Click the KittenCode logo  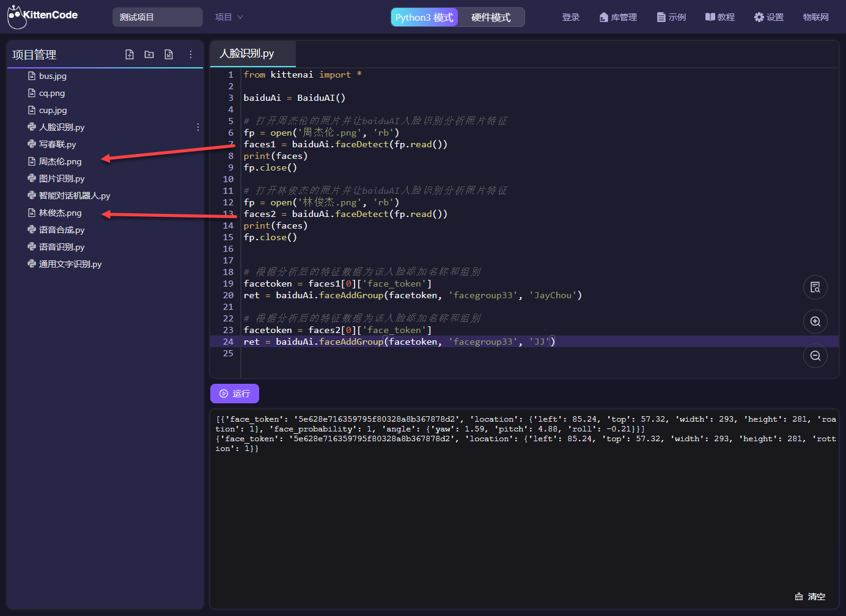(x=43, y=16)
